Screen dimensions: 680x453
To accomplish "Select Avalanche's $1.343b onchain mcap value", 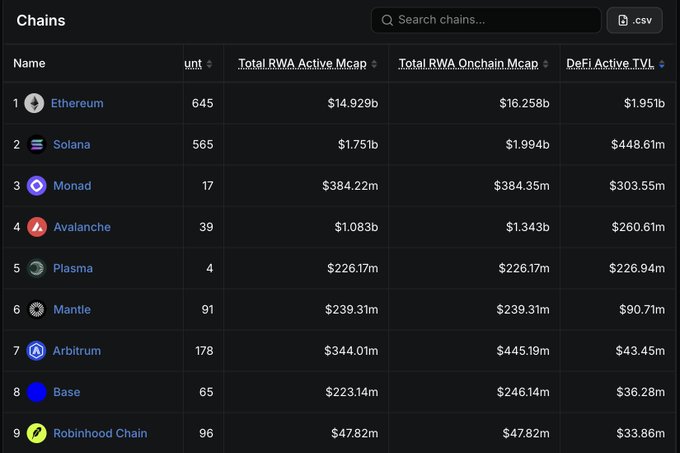I will pos(527,227).
